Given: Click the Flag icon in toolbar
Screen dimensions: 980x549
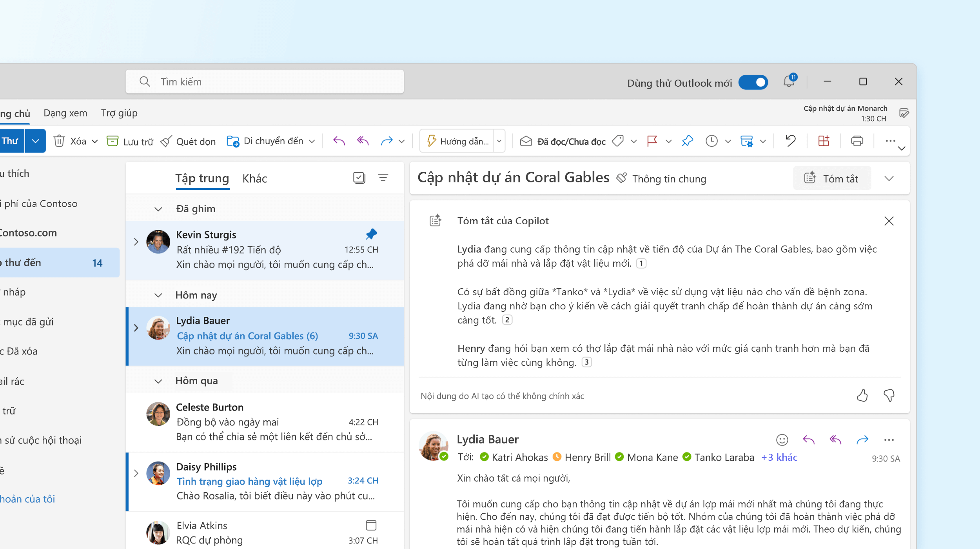Looking at the screenshot, I should (x=651, y=141).
